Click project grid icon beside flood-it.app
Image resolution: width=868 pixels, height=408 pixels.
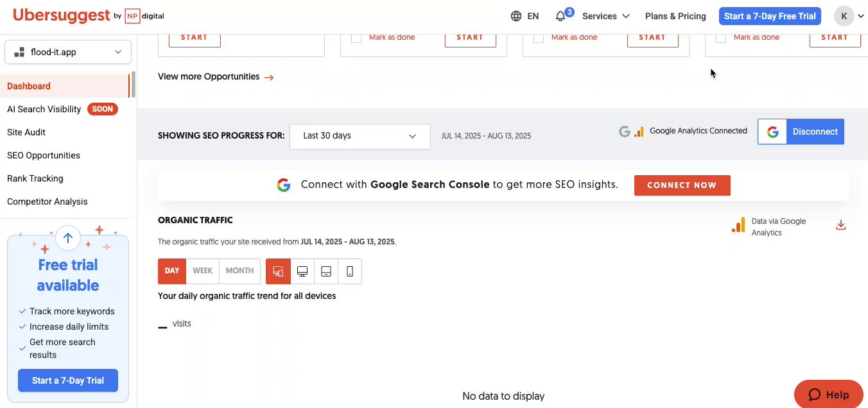tap(19, 52)
